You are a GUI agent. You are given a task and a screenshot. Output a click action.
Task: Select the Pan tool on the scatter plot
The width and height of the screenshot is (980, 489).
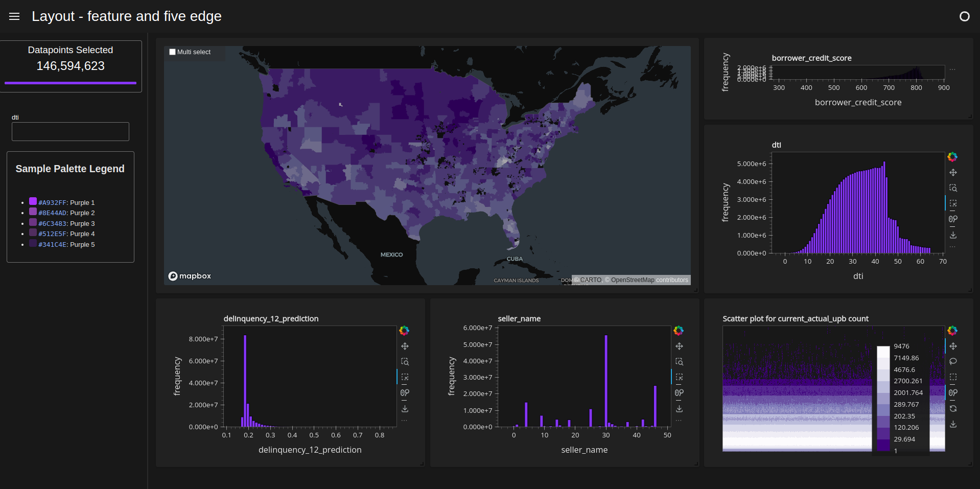click(953, 346)
